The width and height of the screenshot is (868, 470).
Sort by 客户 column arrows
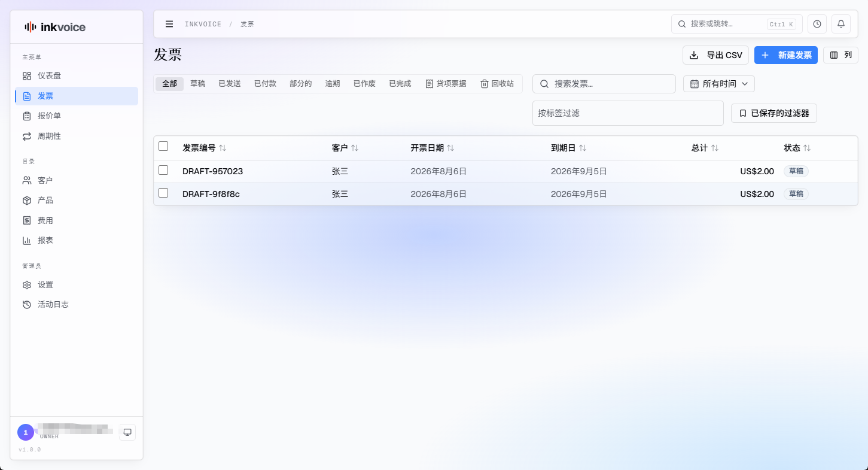pos(355,148)
